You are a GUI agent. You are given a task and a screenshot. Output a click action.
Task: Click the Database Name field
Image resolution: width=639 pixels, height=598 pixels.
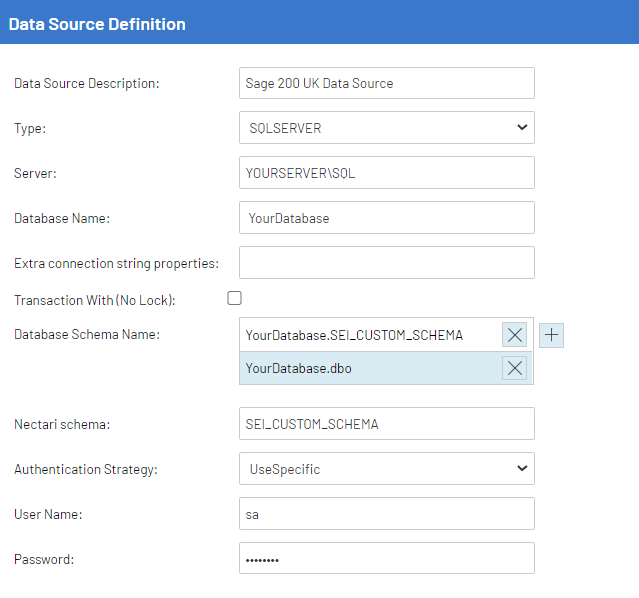pos(387,218)
